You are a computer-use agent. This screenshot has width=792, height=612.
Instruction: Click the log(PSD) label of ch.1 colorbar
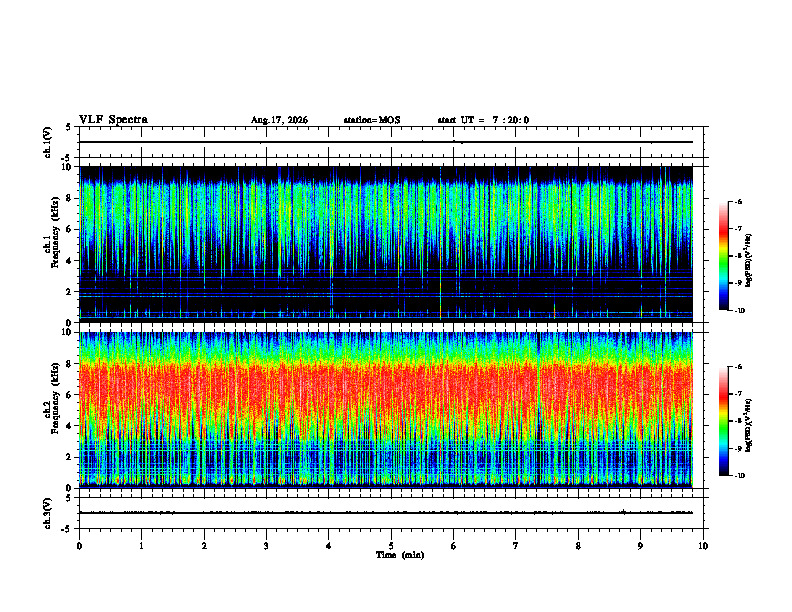[749, 261]
